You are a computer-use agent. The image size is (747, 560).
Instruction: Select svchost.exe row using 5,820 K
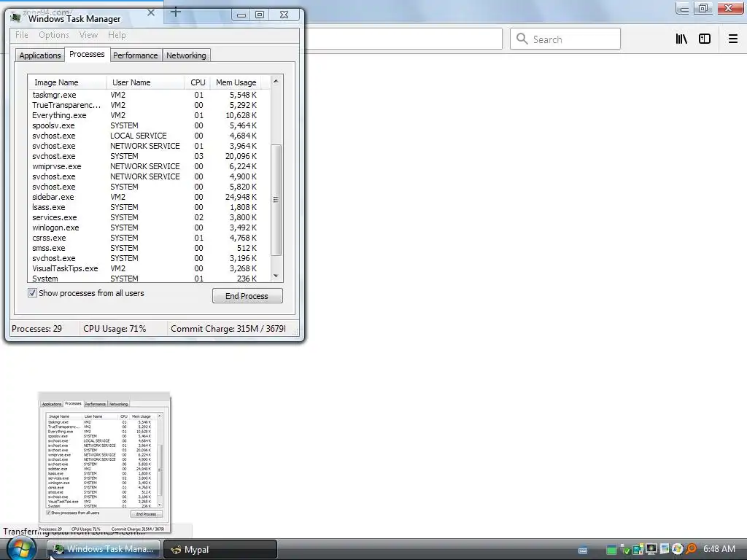(149, 187)
